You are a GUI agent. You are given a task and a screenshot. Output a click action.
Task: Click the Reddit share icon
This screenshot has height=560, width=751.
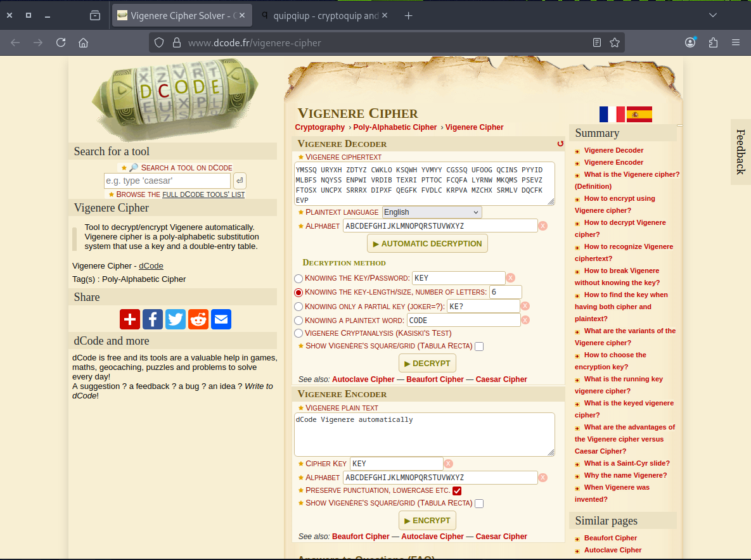(198, 319)
